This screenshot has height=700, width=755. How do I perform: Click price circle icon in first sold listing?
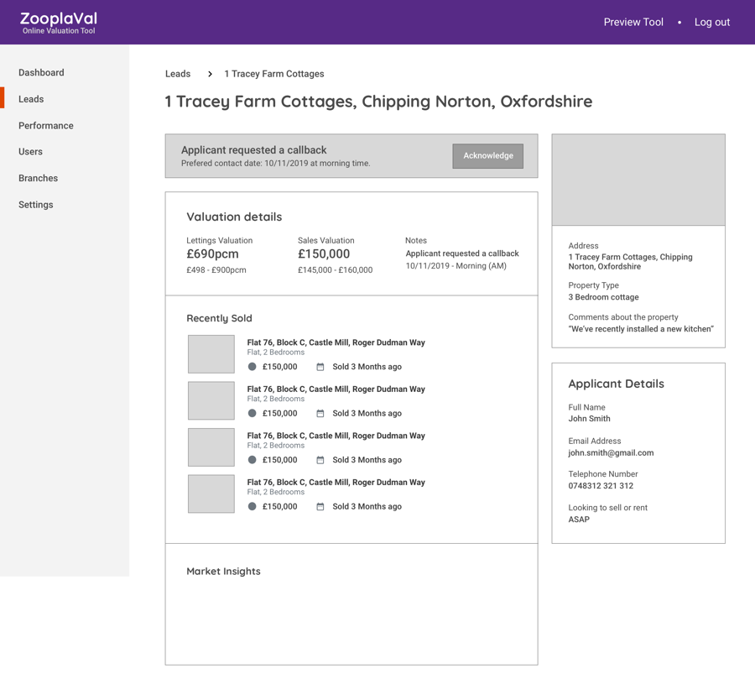tap(252, 367)
